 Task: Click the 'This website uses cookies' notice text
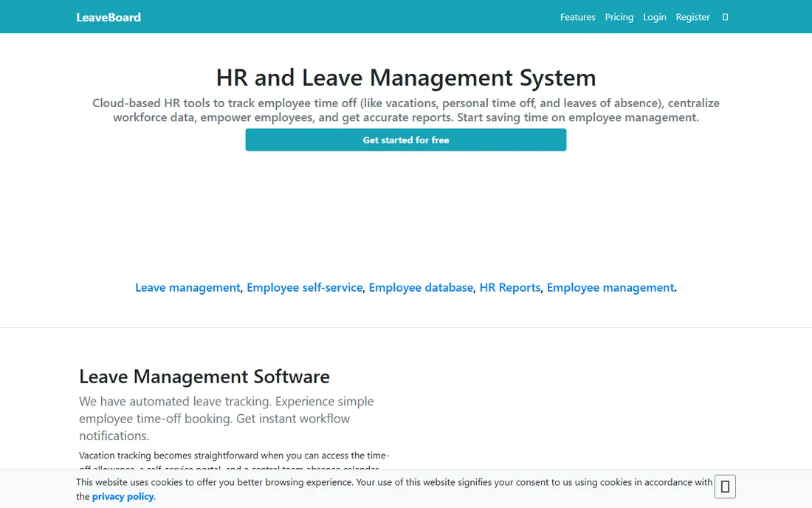(x=394, y=490)
